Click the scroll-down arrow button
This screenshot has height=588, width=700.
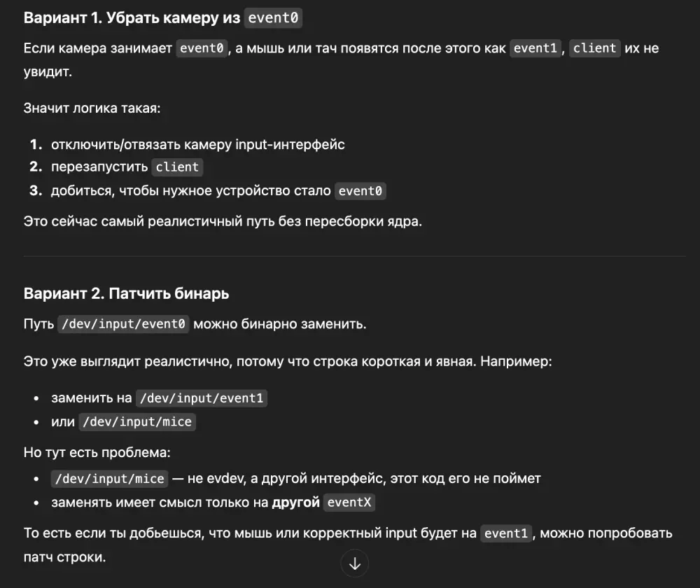[355, 563]
